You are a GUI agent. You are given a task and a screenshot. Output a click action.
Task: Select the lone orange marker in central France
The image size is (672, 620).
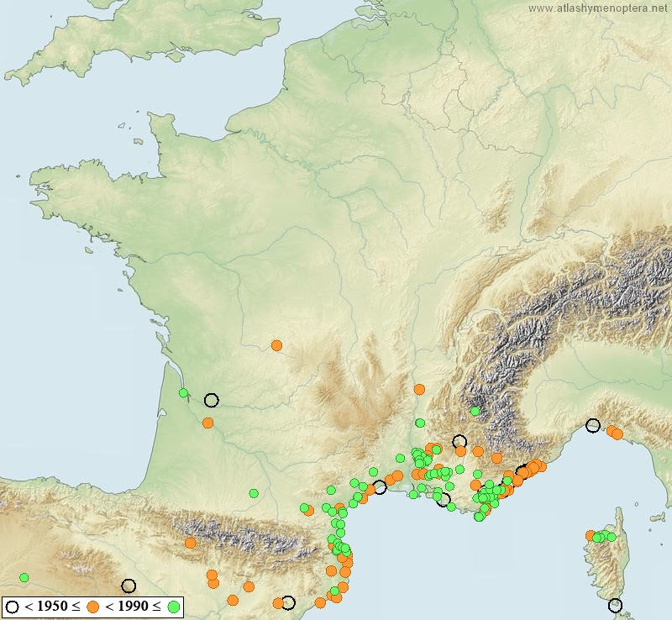click(x=276, y=345)
